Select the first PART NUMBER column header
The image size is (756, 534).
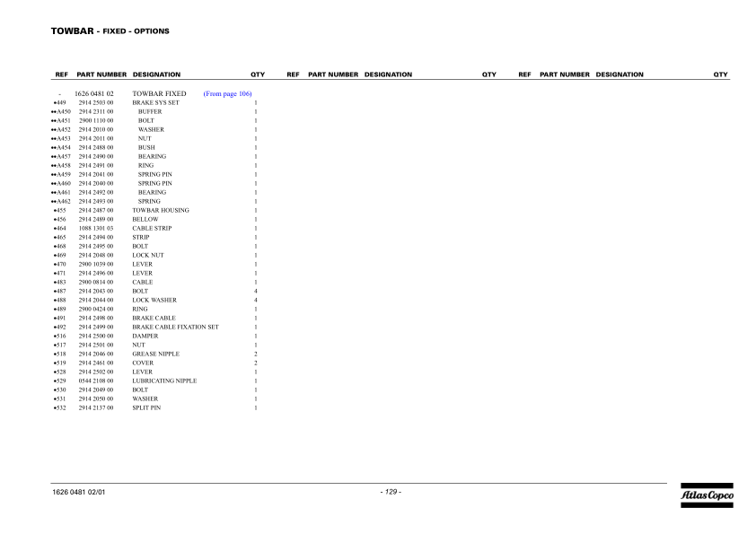click(x=101, y=74)
